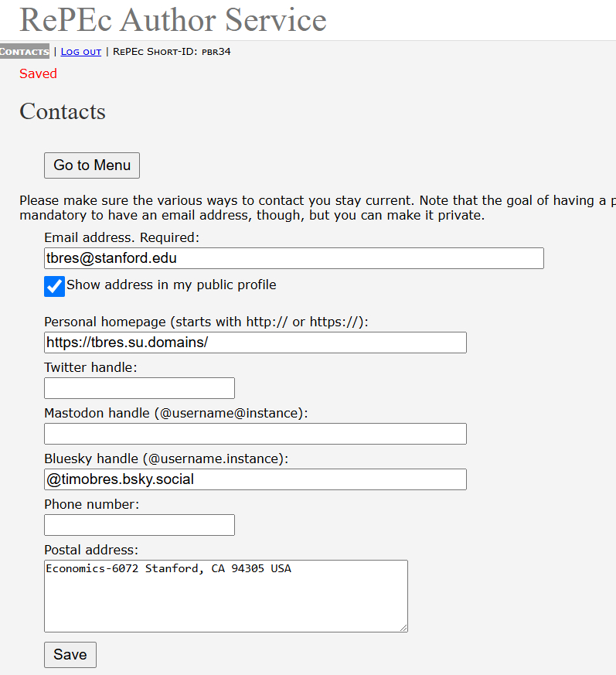Image resolution: width=616 pixels, height=675 pixels.
Task: Click the RePEc Author Service page title
Action: 173,20
